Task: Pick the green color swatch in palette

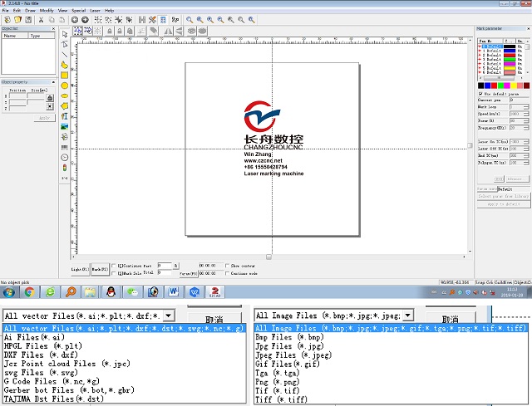Action: [500, 86]
